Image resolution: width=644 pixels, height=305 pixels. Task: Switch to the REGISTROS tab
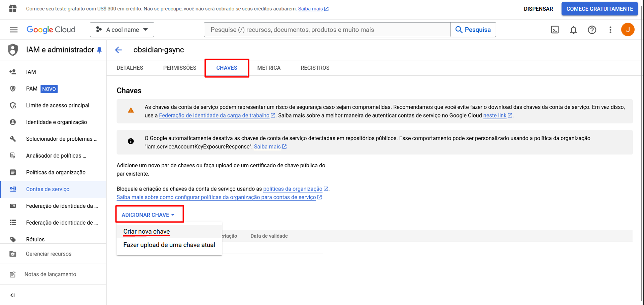pyautogui.click(x=315, y=68)
